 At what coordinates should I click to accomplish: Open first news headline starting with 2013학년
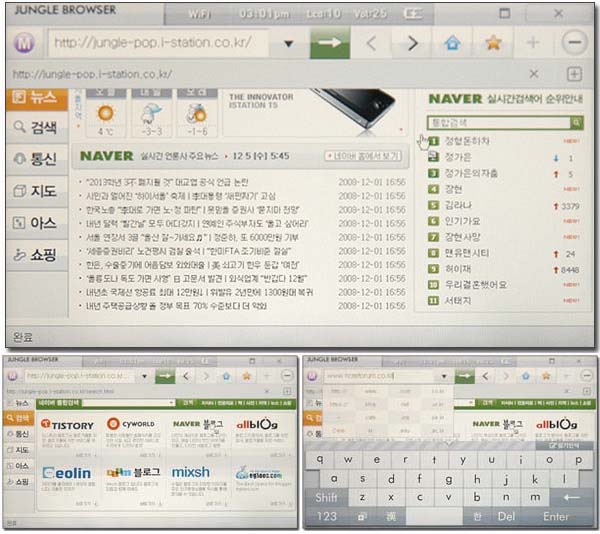[167, 182]
